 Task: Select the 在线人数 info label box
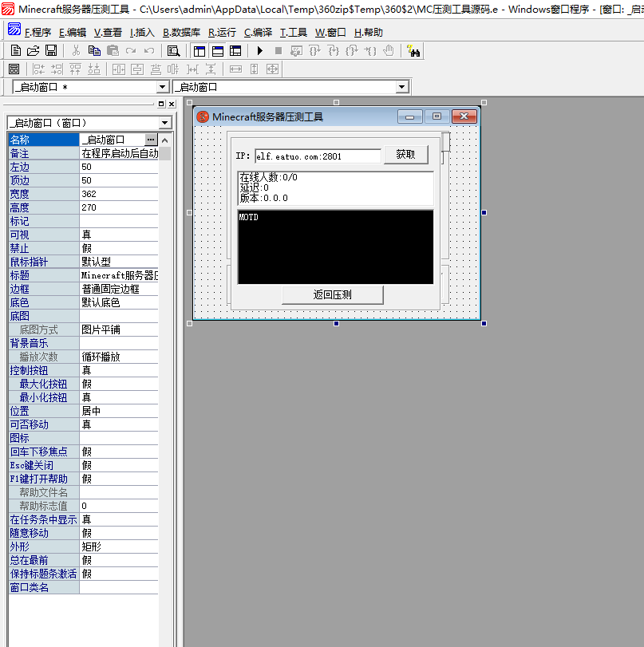(336, 188)
